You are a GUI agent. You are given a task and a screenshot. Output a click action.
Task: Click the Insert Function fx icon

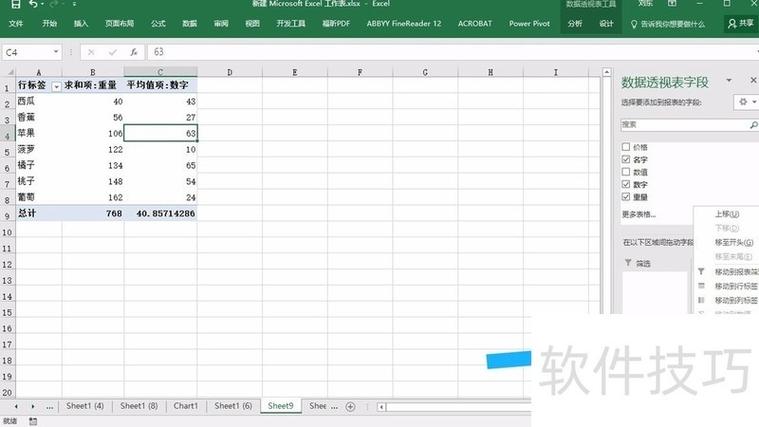click(134, 52)
